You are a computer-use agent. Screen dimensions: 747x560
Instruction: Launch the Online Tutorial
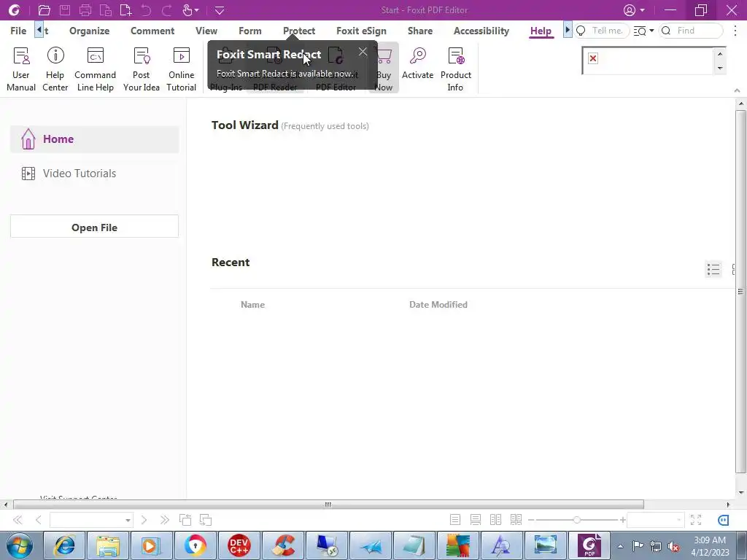pyautogui.click(x=182, y=69)
